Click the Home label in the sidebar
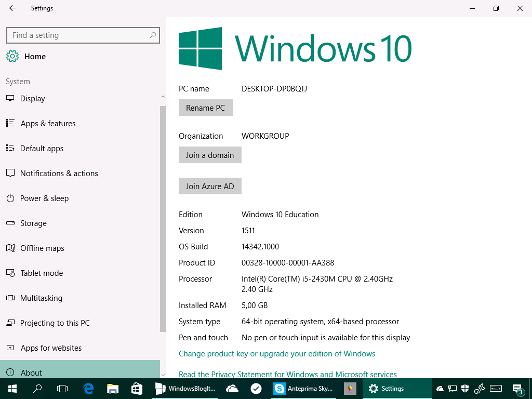532x399 pixels. click(35, 56)
